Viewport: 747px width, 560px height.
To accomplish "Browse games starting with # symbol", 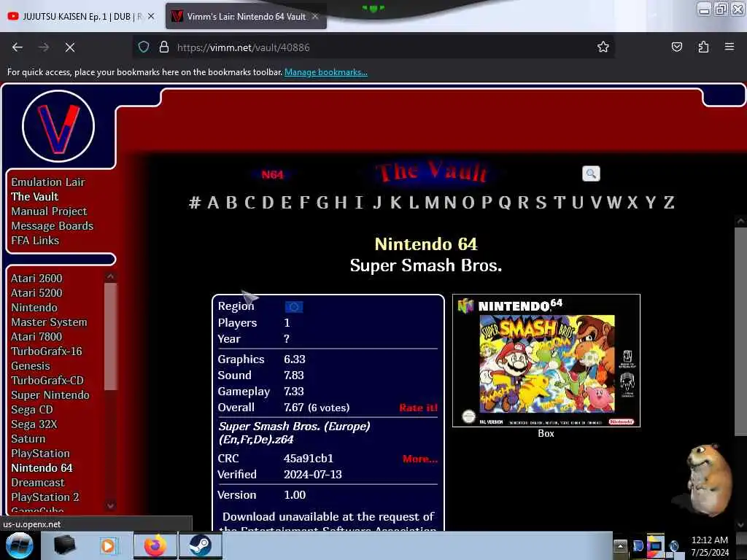I will tap(194, 203).
